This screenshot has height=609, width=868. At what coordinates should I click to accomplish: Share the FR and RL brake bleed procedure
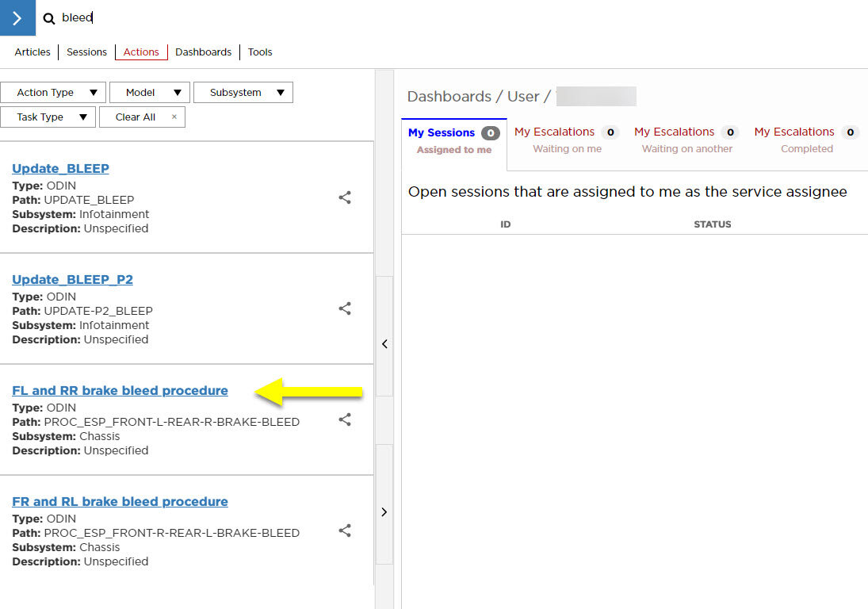point(345,530)
